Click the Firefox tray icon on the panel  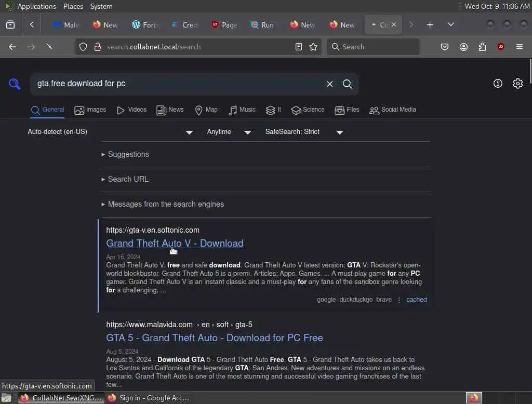(474, 398)
